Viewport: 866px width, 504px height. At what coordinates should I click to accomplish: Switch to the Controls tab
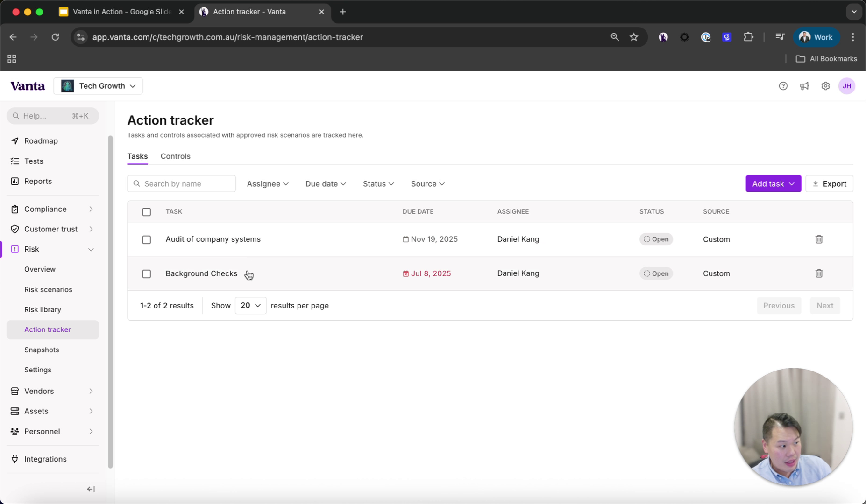point(175,156)
